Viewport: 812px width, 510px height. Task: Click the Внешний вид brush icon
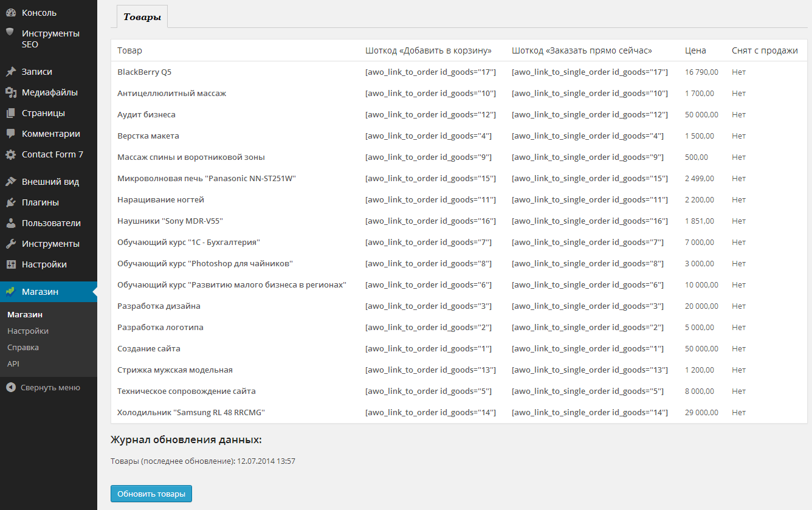click(x=11, y=182)
